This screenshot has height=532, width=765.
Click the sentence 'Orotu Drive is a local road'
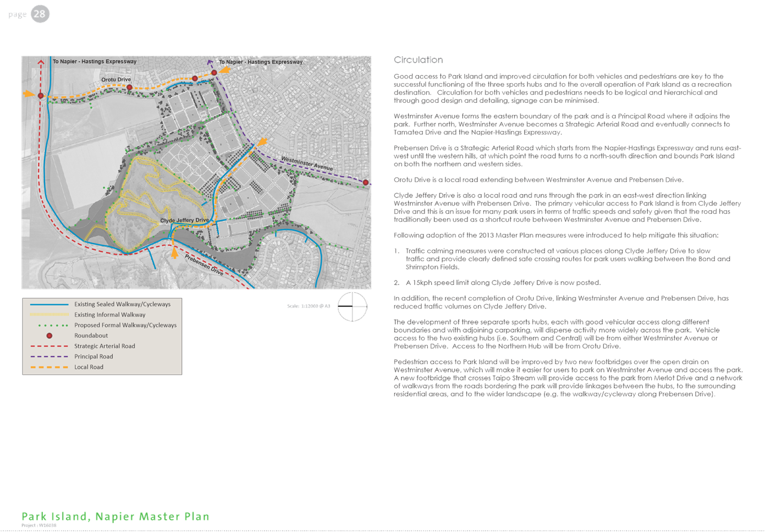(538, 180)
